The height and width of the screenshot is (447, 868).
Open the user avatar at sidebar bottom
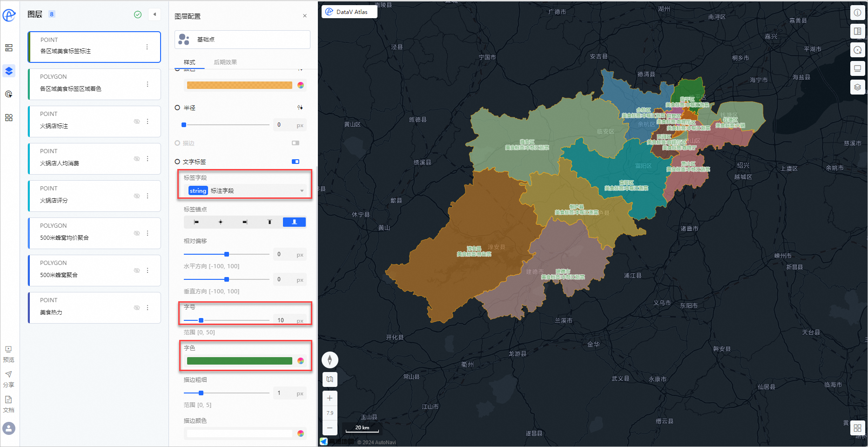coord(9,428)
